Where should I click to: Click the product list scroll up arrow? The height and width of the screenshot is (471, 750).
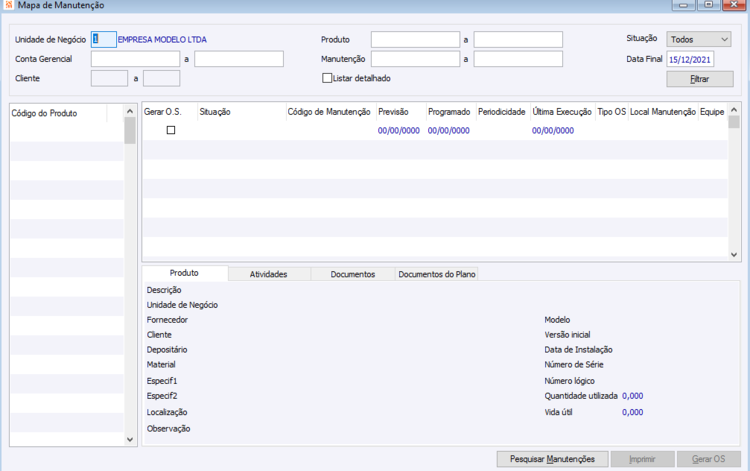[x=130, y=111]
